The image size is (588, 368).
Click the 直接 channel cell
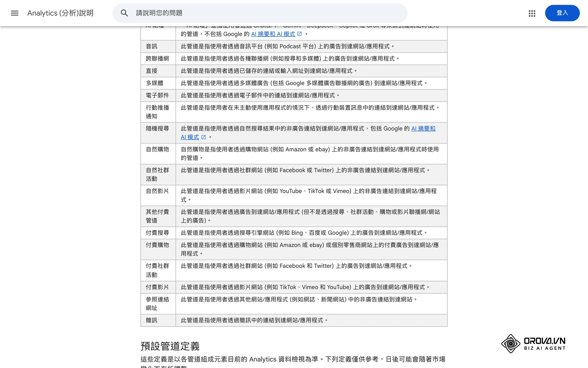[158, 71]
